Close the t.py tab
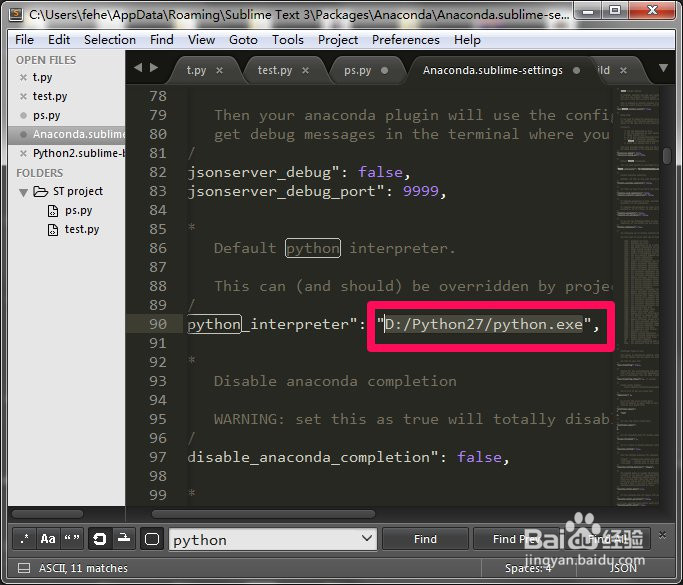The image size is (683, 585). coord(220,70)
